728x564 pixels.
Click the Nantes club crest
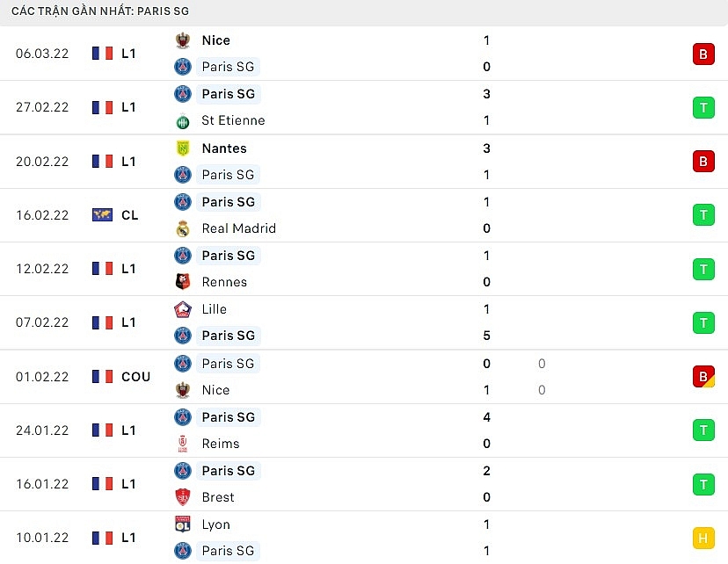click(x=183, y=148)
